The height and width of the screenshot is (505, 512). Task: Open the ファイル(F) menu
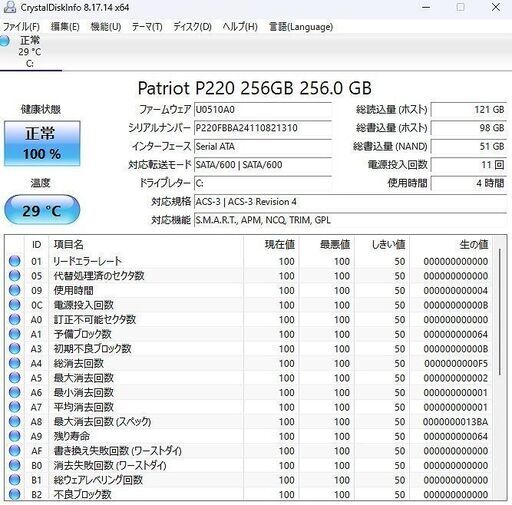point(21,27)
